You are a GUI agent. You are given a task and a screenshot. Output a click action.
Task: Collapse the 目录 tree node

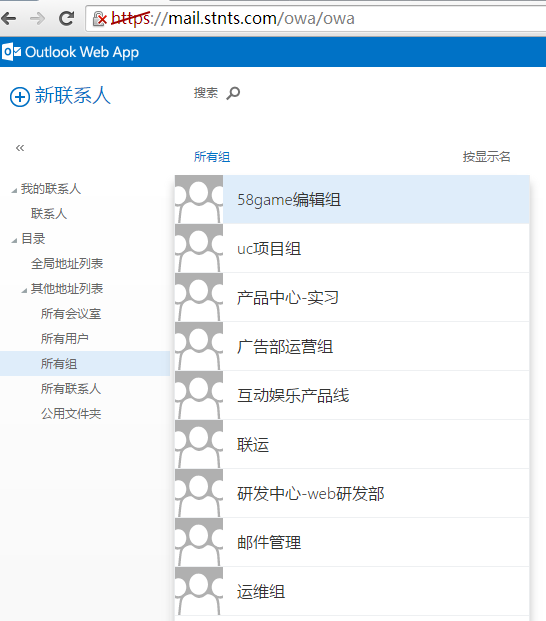click(x=14, y=241)
